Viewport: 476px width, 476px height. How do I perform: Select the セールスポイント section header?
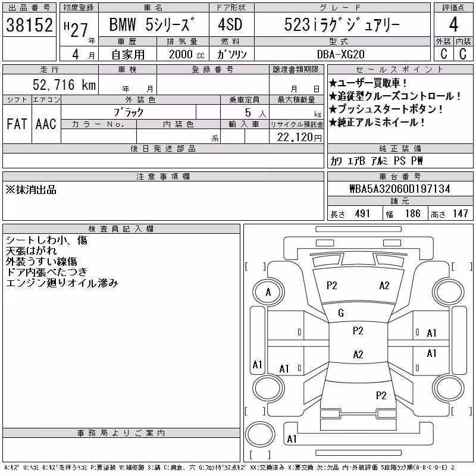click(400, 70)
